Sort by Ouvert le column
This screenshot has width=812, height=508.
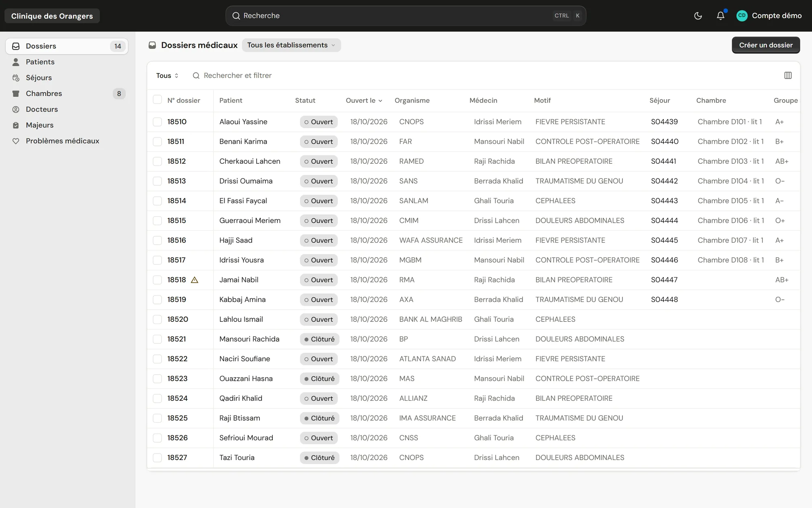pos(364,100)
